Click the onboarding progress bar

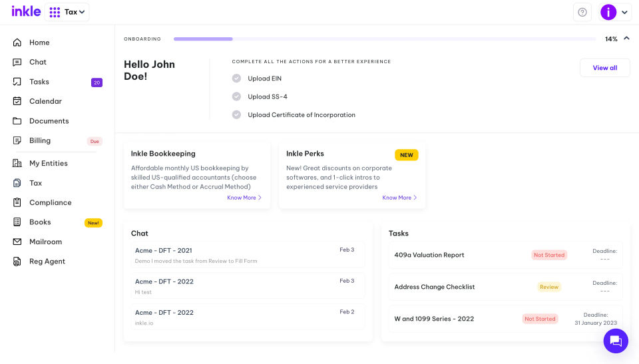tap(385, 39)
